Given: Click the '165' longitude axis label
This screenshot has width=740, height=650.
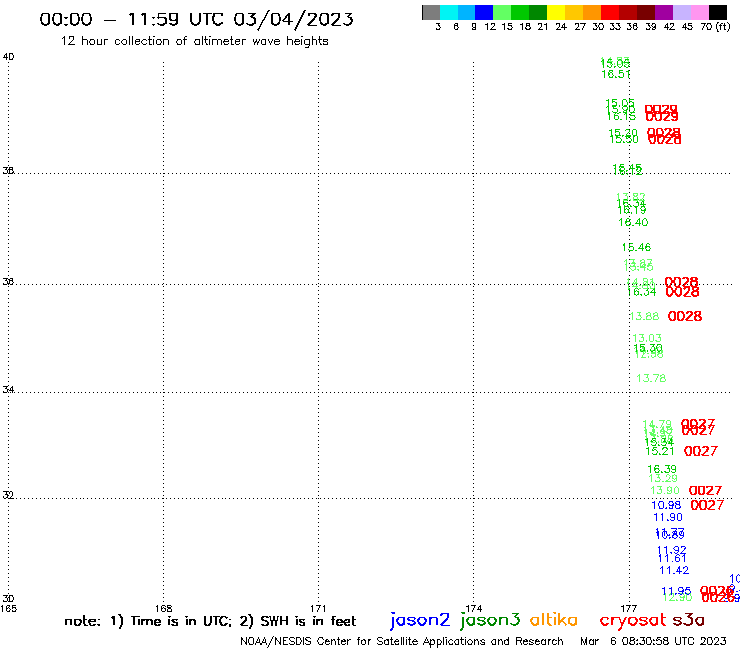Looking at the screenshot, I should tap(8, 608).
